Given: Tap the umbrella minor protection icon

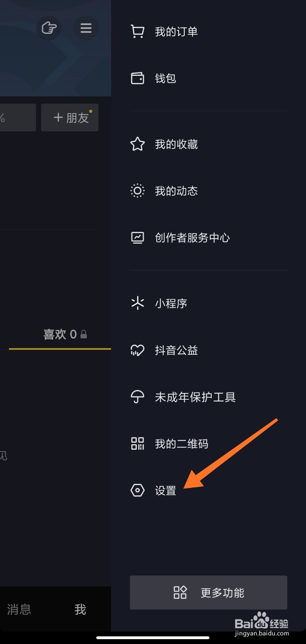Looking at the screenshot, I should tap(137, 397).
